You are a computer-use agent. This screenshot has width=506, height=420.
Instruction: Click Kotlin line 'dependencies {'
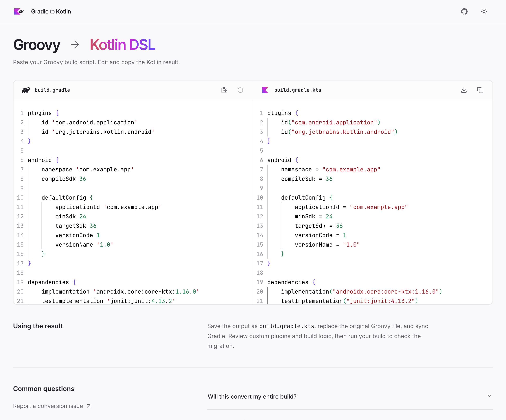tap(291, 282)
